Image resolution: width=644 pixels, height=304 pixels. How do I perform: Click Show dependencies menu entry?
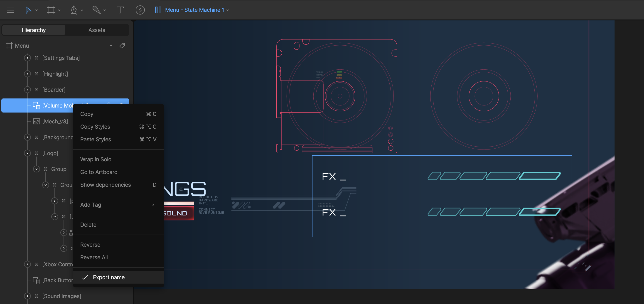point(106,185)
